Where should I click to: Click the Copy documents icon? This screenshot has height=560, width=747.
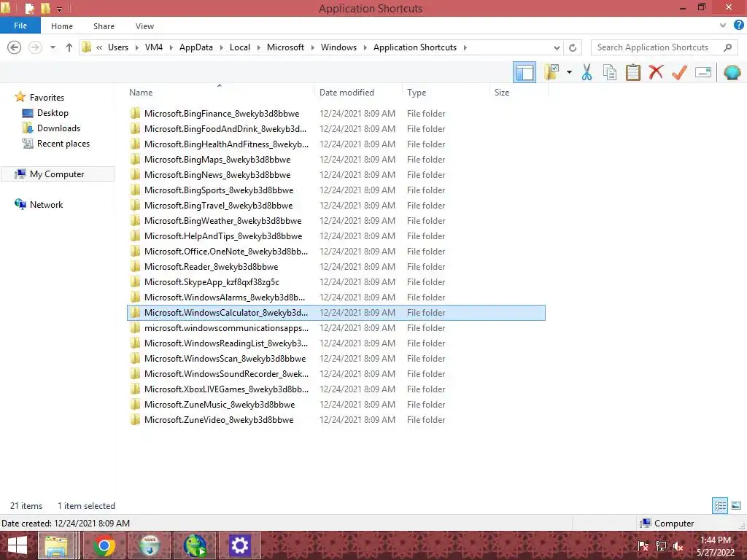(x=609, y=72)
